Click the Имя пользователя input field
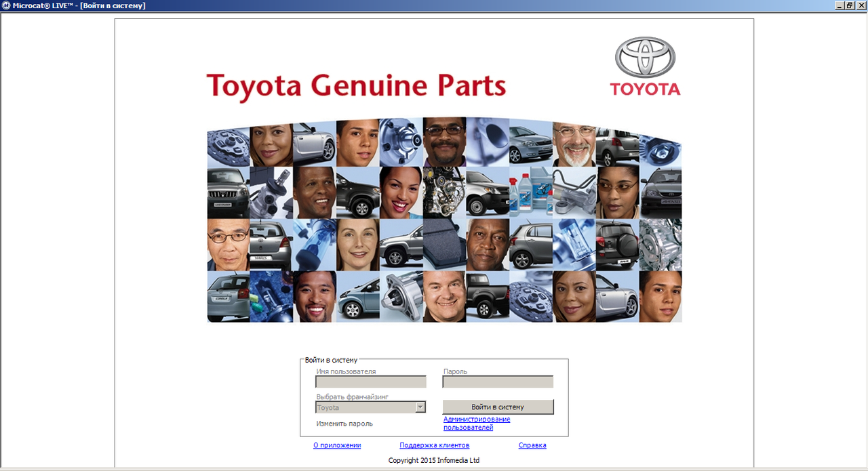Image resolution: width=868 pixels, height=471 pixels. click(x=370, y=381)
